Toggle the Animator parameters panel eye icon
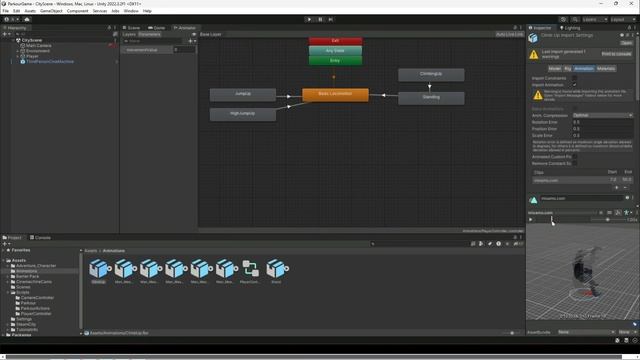The width and height of the screenshot is (640, 360). tap(194, 34)
